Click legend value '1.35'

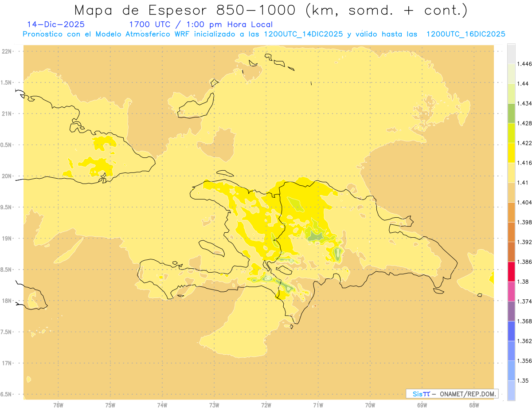523,381
